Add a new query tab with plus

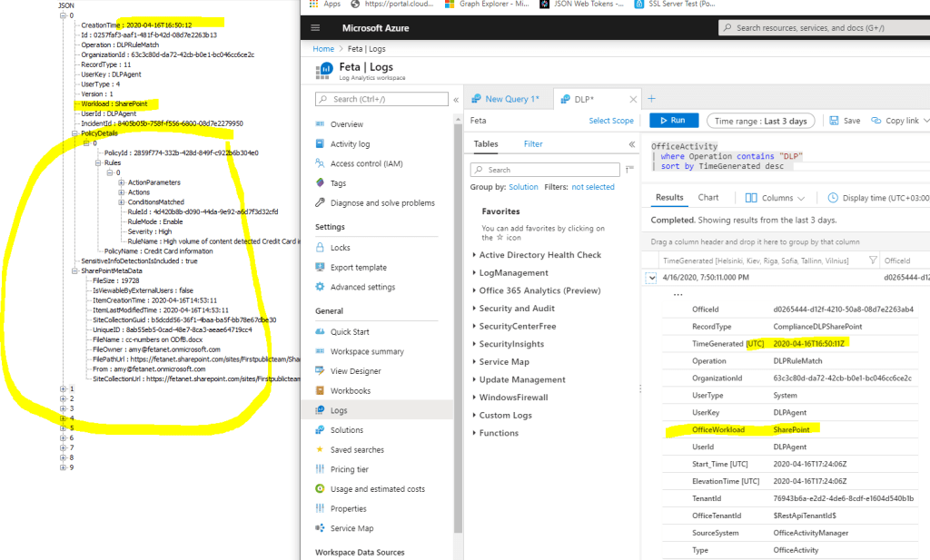(650, 99)
